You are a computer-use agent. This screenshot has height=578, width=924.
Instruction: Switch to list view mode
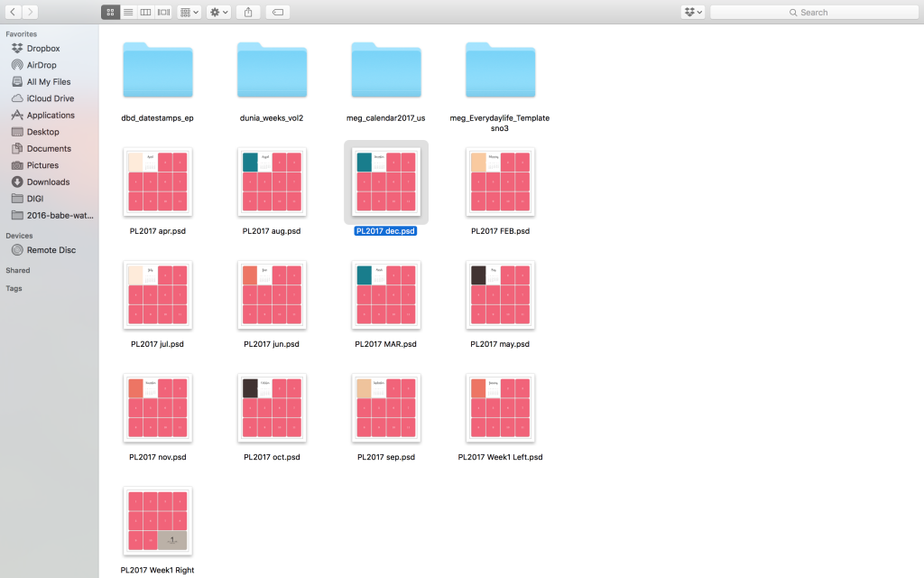128,12
